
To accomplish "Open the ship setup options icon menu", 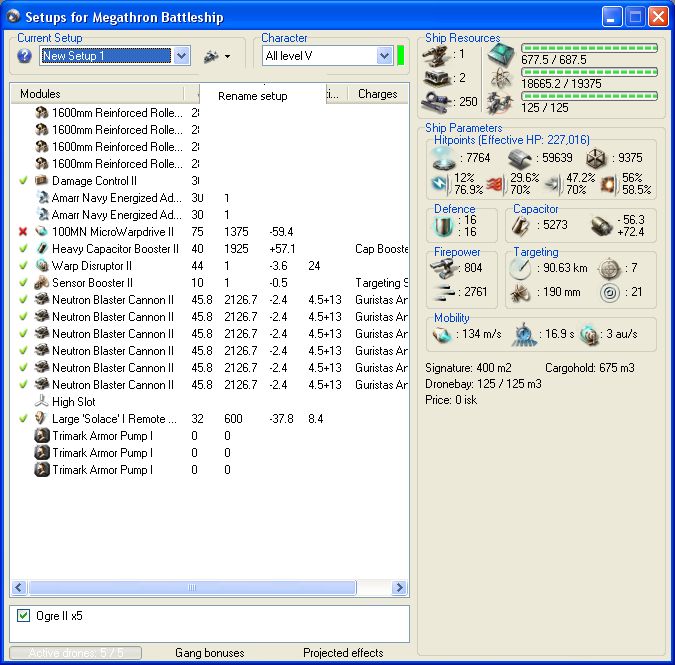I will (x=217, y=56).
